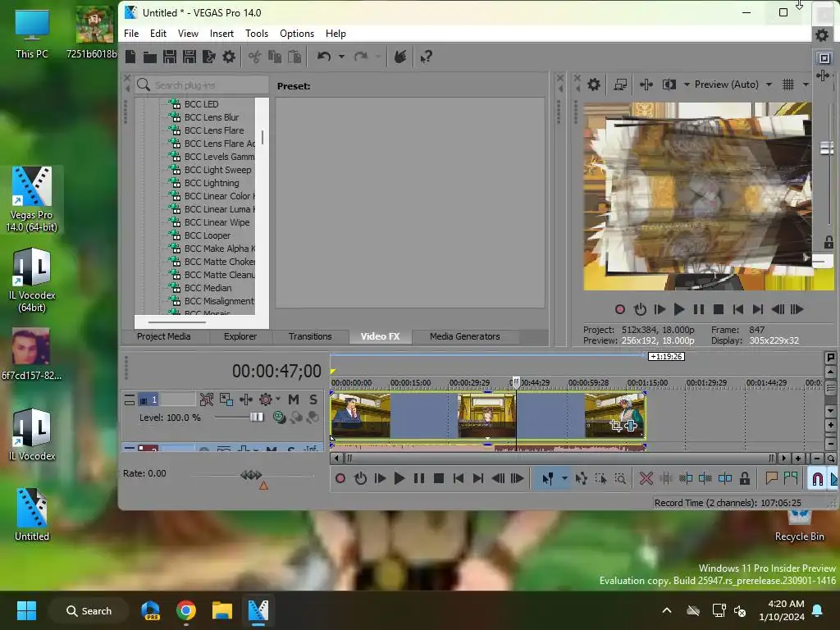
Task: Solo video track 1
Action: [313, 399]
